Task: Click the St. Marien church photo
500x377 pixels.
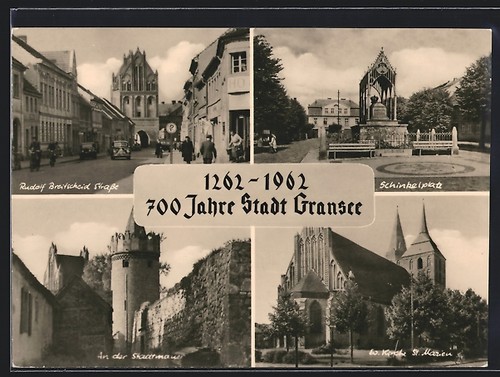Action: tap(371, 282)
